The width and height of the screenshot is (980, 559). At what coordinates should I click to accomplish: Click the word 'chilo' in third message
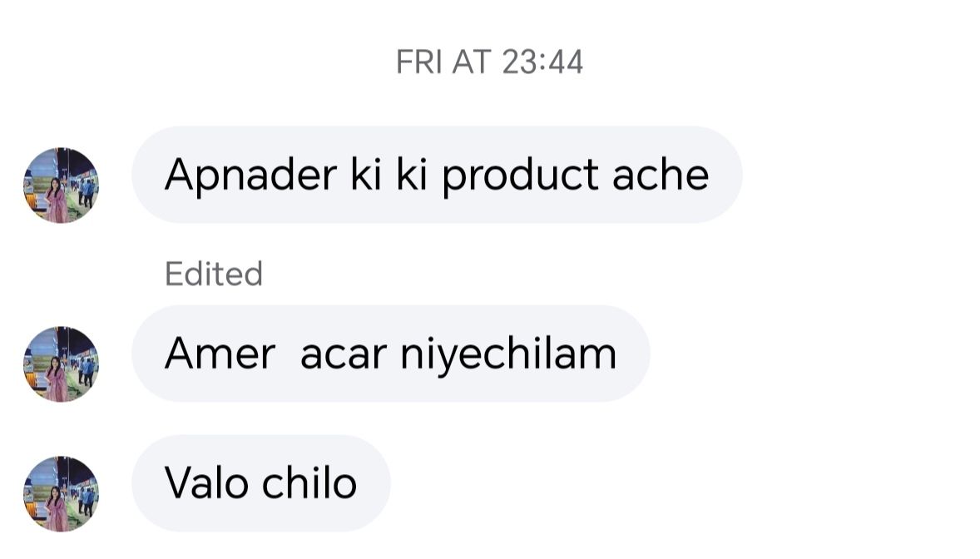tap(309, 483)
